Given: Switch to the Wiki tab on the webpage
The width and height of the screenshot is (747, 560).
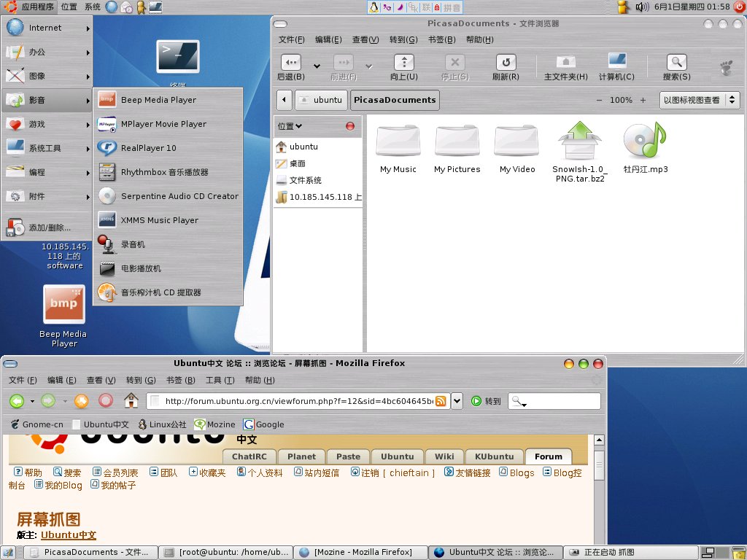Looking at the screenshot, I should pos(444,456).
